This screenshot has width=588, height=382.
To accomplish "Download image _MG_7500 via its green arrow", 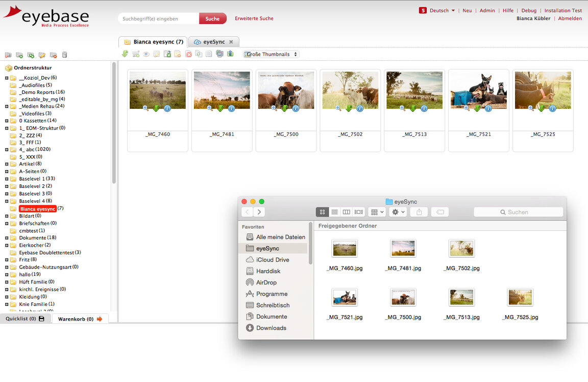I will 285,108.
